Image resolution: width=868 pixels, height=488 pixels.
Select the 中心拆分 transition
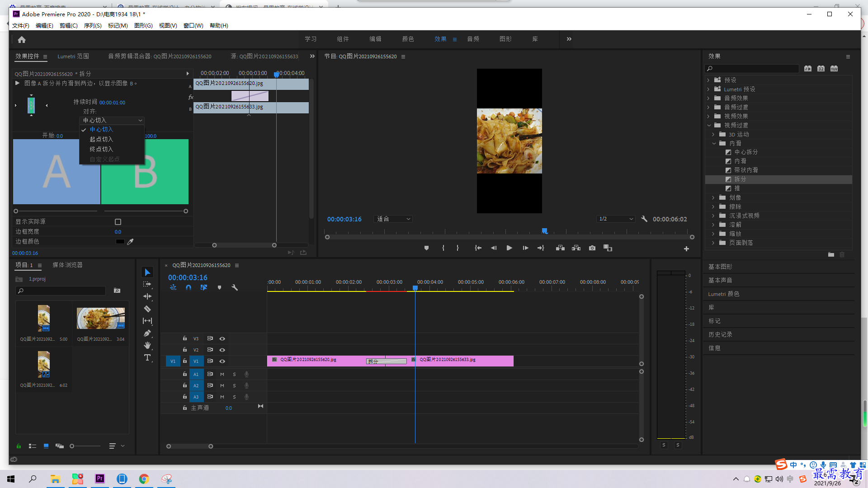(x=746, y=152)
